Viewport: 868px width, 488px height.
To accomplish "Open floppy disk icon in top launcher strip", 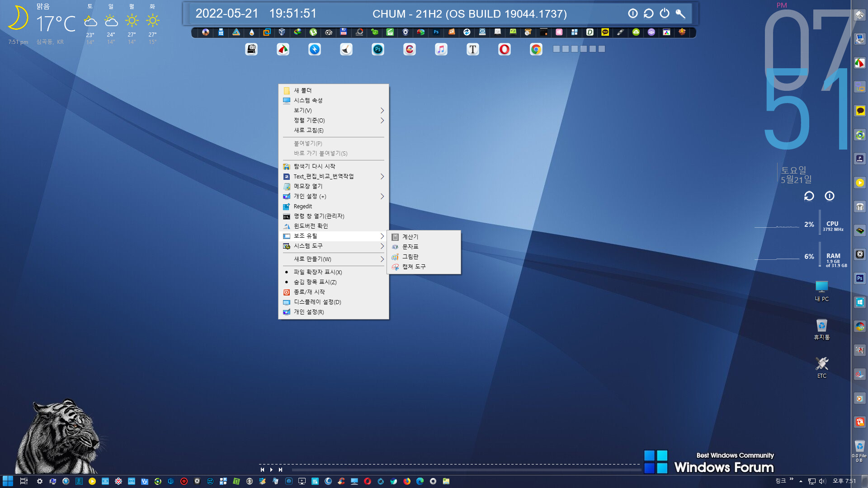I will [x=344, y=32].
